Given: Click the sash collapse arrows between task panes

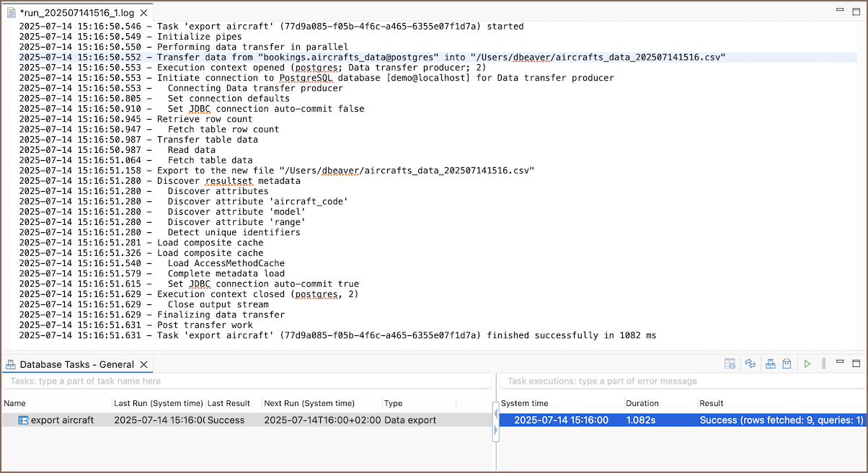Looking at the screenshot, I should coord(495,421).
